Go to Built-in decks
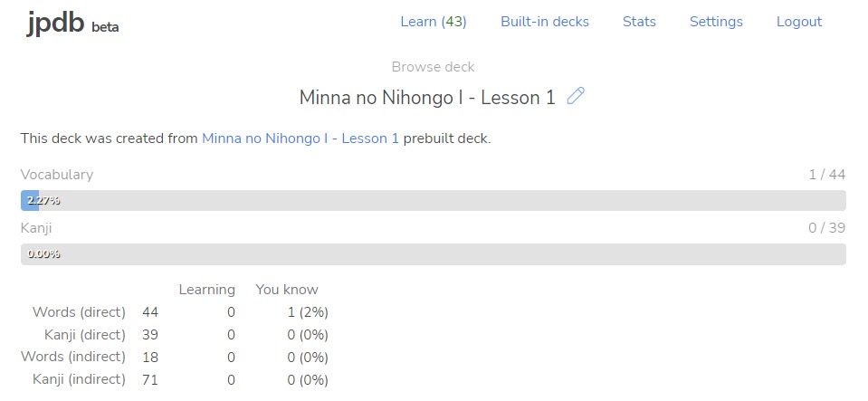Viewport: 868px width, 401px height. pos(545,22)
